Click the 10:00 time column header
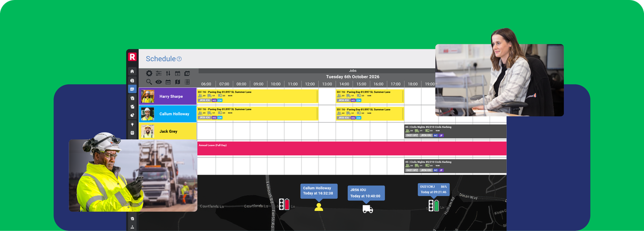644x231 pixels. pos(276,84)
